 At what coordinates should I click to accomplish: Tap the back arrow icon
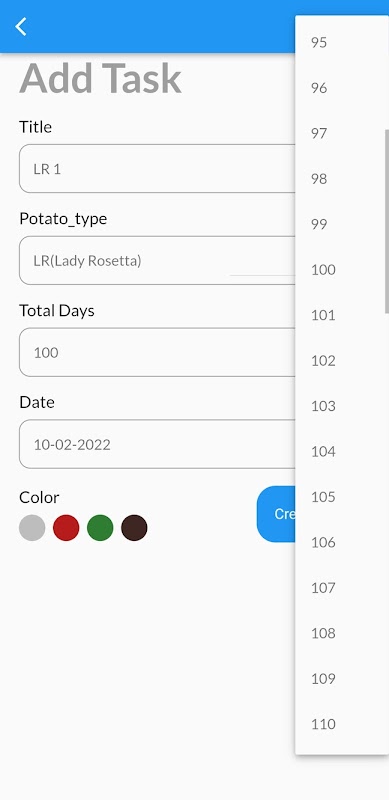(20, 27)
